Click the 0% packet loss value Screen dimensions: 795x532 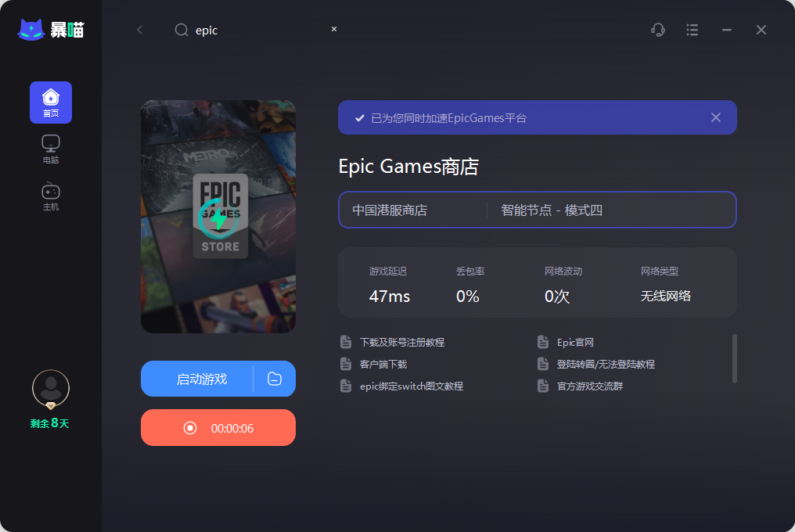(467, 297)
